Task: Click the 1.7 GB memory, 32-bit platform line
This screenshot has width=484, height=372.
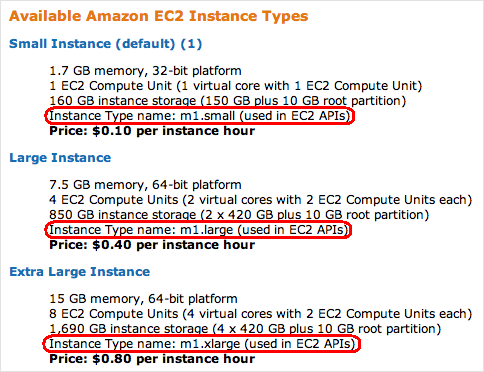Action: [x=145, y=71]
